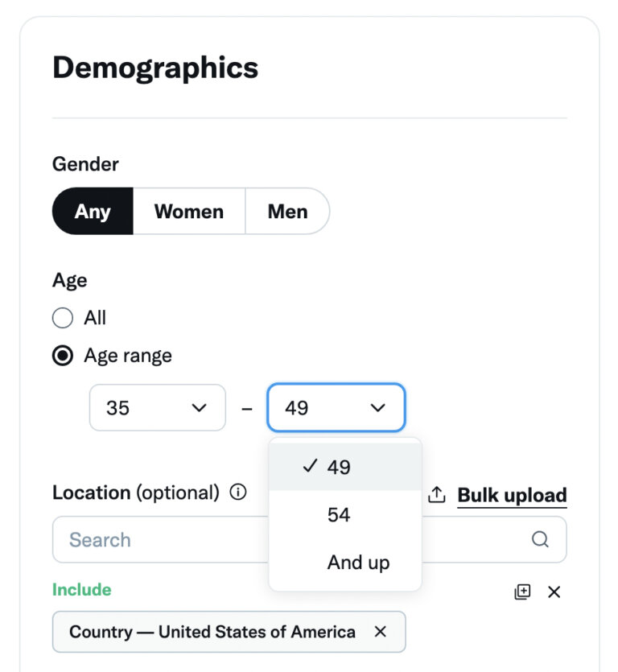Open the minimum age dropdown showing 35

[x=157, y=408]
